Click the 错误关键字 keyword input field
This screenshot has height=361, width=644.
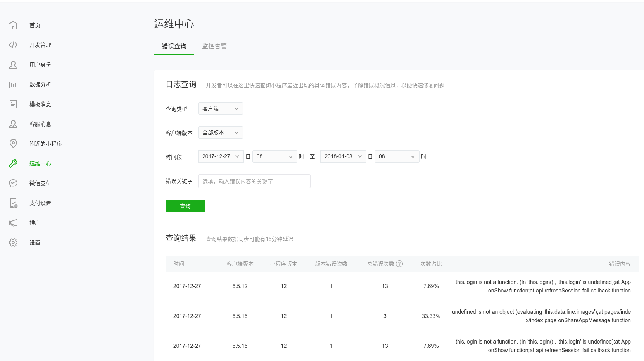tap(254, 181)
